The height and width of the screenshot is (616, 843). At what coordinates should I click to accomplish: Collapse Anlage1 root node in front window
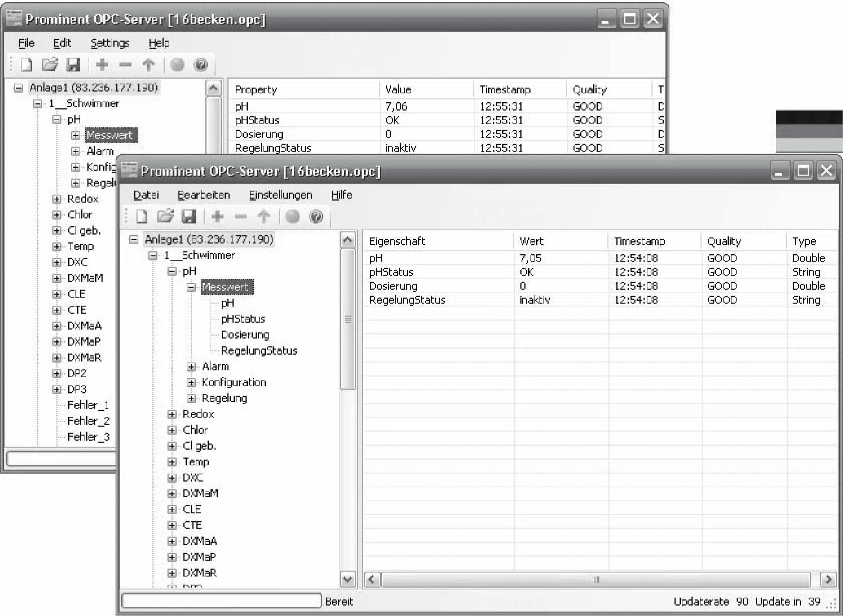[x=134, y=239]
